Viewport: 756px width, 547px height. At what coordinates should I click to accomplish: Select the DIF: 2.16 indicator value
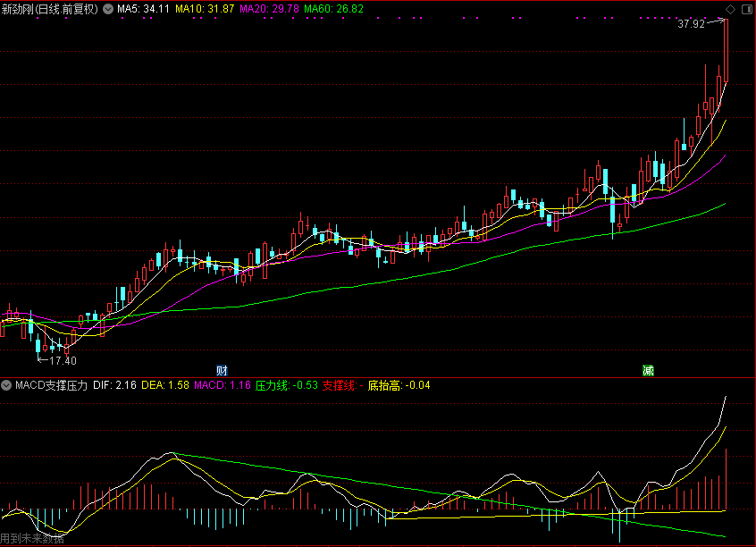tap(115, 386)
